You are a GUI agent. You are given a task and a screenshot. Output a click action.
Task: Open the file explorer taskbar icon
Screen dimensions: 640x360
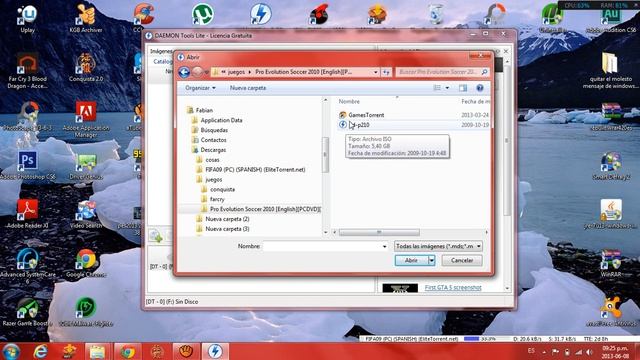[98, 351]
